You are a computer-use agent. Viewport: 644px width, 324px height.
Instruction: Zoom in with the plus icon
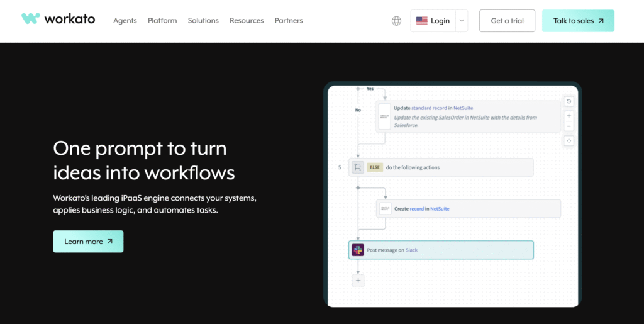coord(569,116)
